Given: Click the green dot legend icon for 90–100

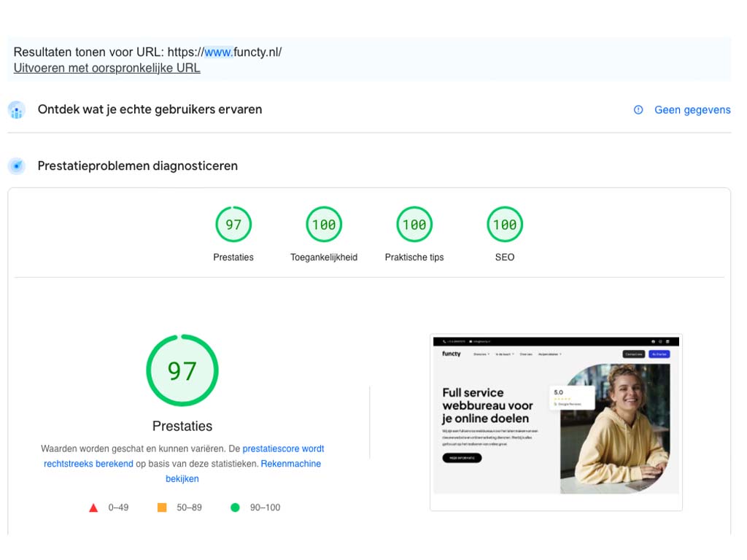Looking at the screenshot, I should [x=235, y=507].
